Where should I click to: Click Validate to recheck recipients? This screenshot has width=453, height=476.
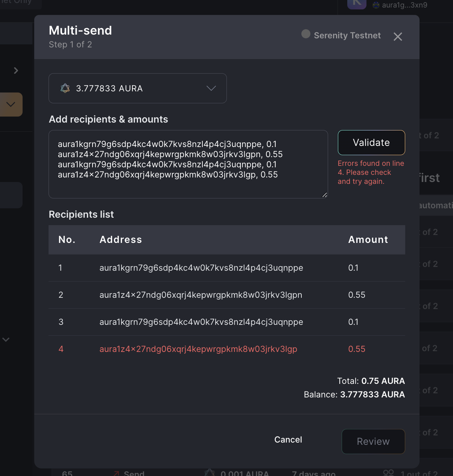click(x=371, y=142)
